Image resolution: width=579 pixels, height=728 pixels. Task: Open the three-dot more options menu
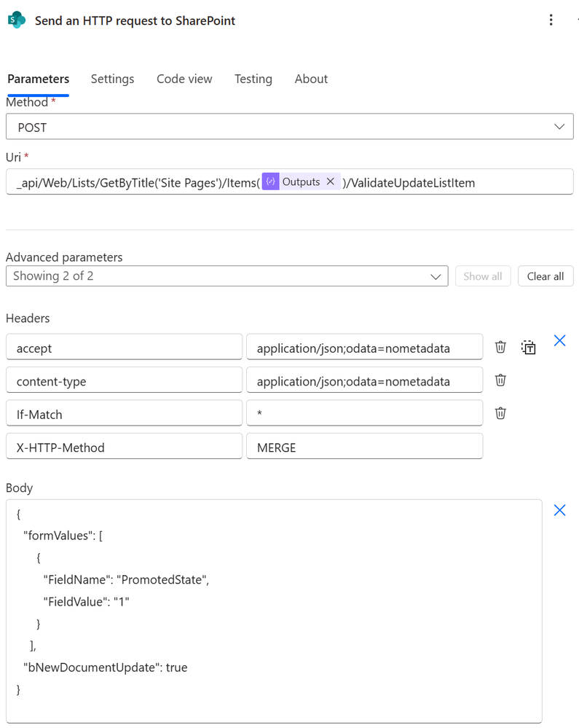(551, 20)
